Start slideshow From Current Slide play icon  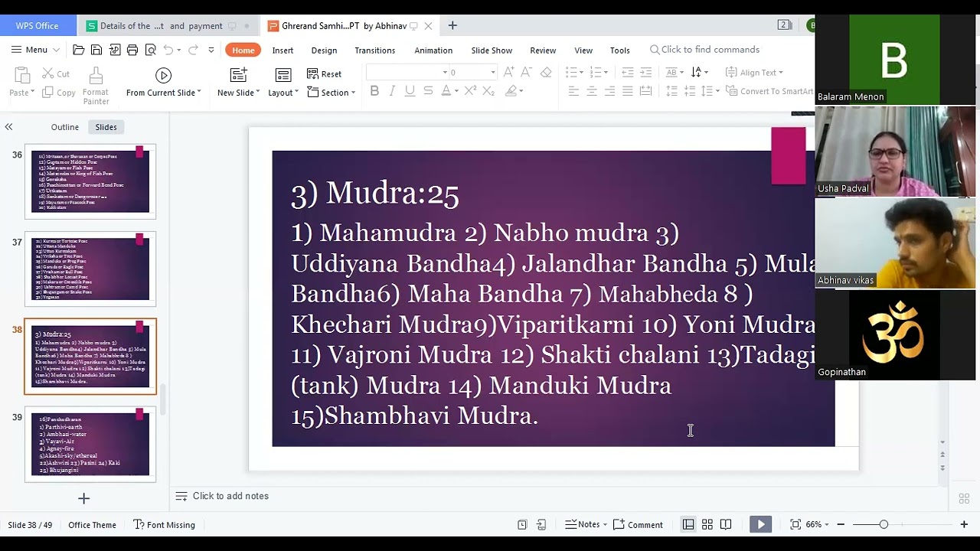click(x=163, y=75)
